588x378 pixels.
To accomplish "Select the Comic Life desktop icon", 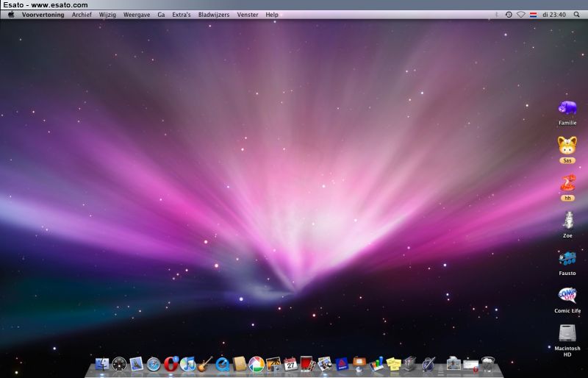I will [567, 296].
